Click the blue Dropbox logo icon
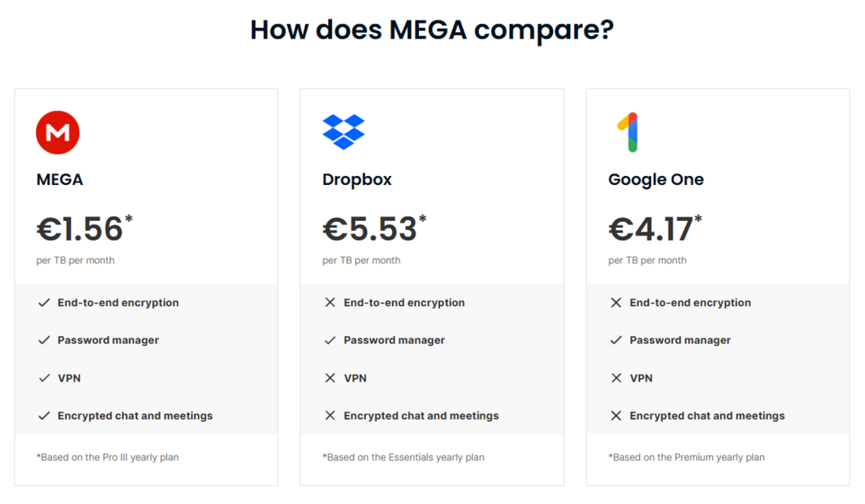865x504 pixels. pyautogui.click(x=343, y=132)
